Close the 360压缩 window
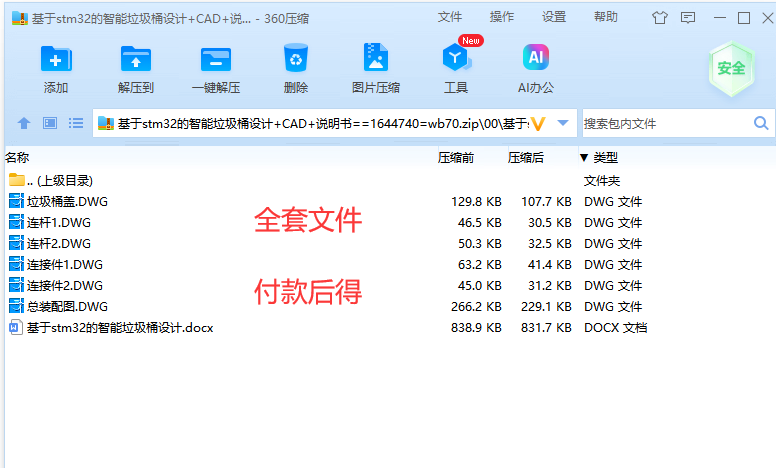Image resolution: width=776 pixels, height=468 pixels. (x=768, y=18)
